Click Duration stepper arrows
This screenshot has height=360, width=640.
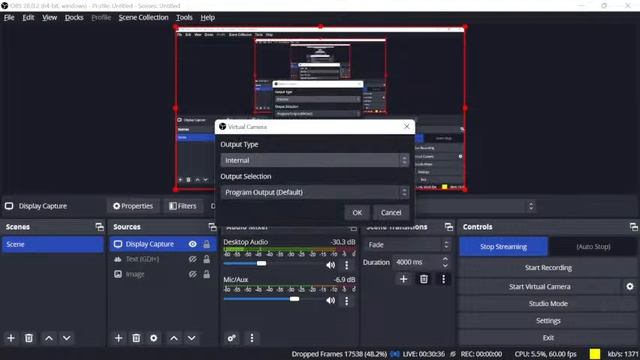pos(445,262)
